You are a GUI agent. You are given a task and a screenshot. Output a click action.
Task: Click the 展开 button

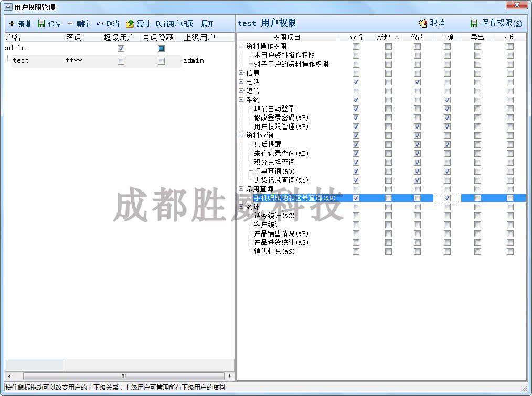[207, 24]
